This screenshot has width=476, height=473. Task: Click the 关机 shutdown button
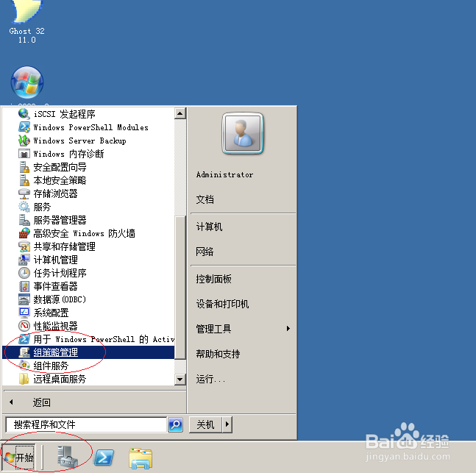(x=205, y=424)
